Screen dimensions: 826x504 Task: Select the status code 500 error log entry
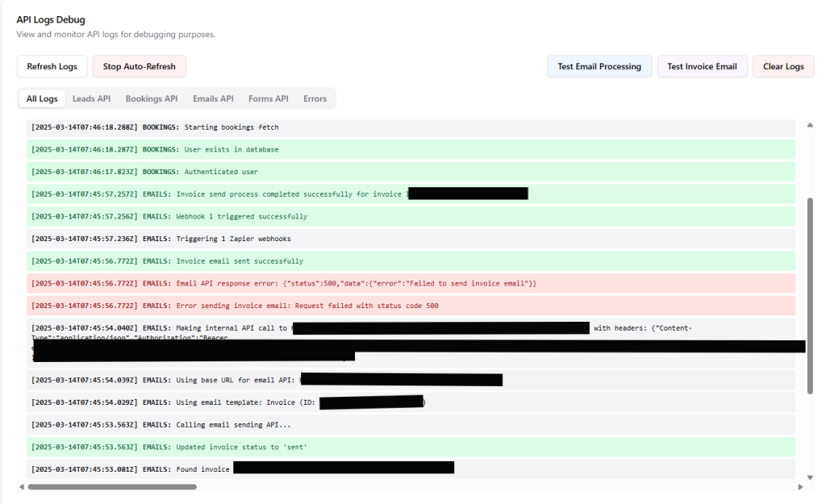411,306
